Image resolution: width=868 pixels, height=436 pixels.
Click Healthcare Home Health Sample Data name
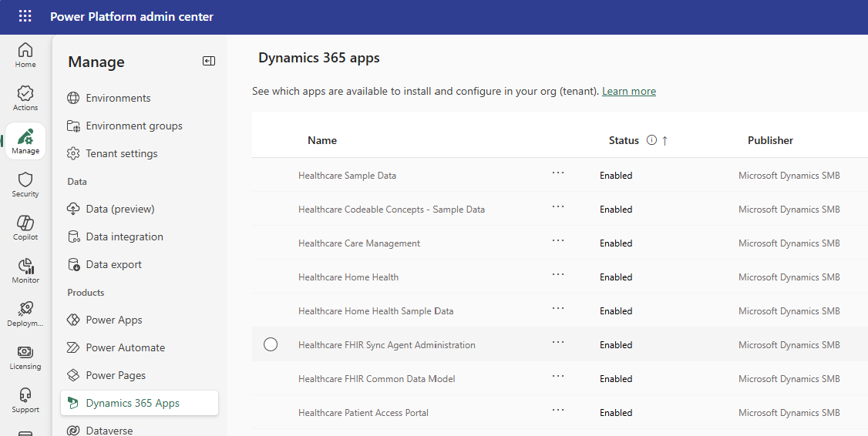pos(376,311)
